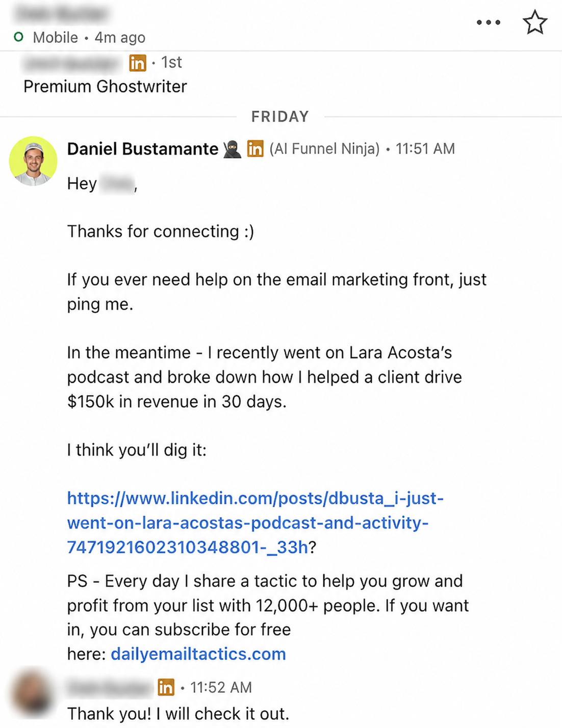Click the LinkedIn badge beside Daniel Bustamante
The image size is (562, 728).
coord(255,149)
